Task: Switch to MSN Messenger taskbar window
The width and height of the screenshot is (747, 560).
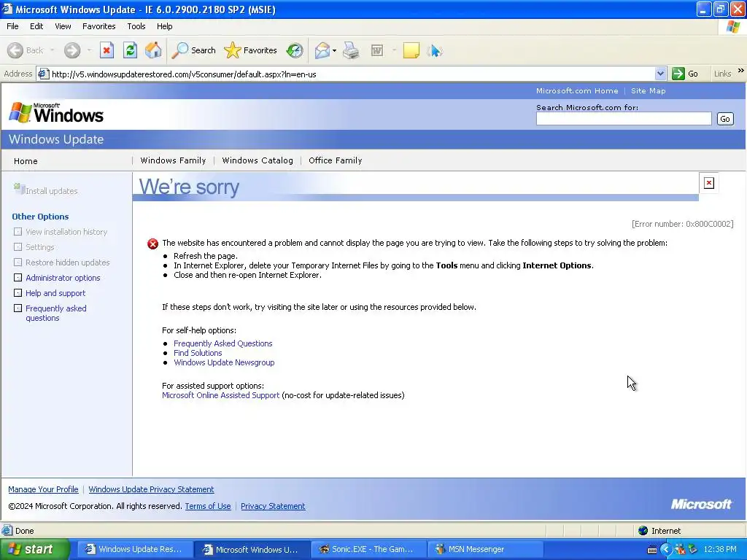Action: 485,550
